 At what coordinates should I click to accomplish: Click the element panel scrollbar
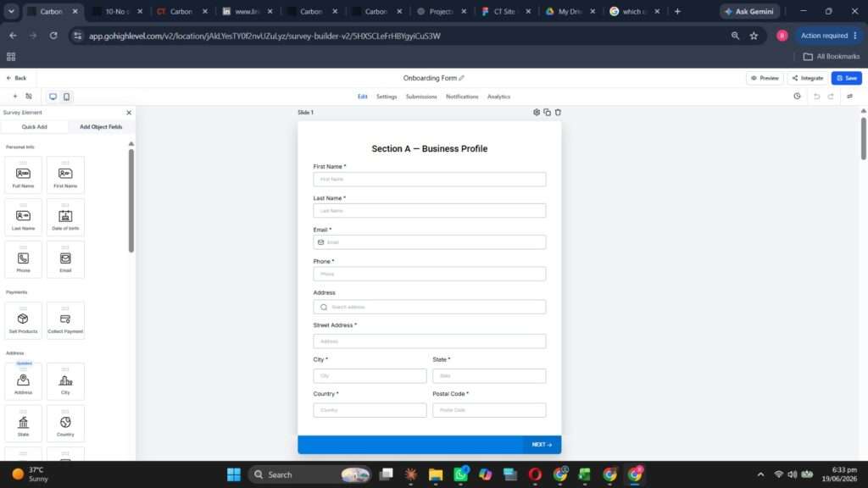(131, 201)
